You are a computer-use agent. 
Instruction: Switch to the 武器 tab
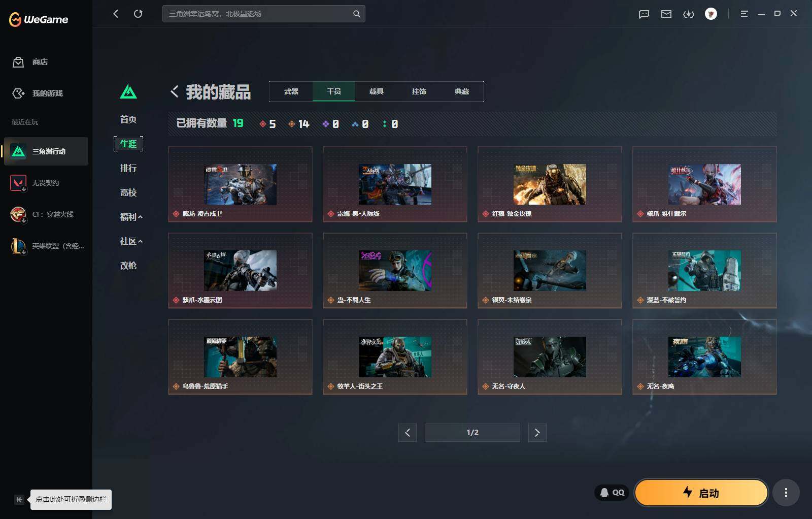291,91
